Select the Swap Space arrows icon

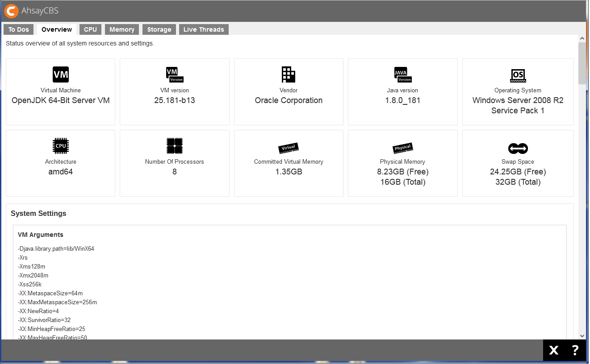tap(518, 149)
